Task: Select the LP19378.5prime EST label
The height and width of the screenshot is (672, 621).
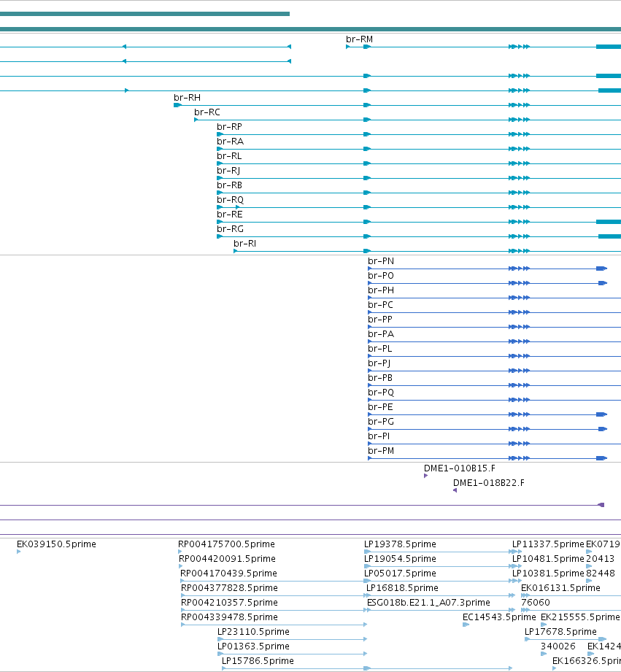Action: 400,544
